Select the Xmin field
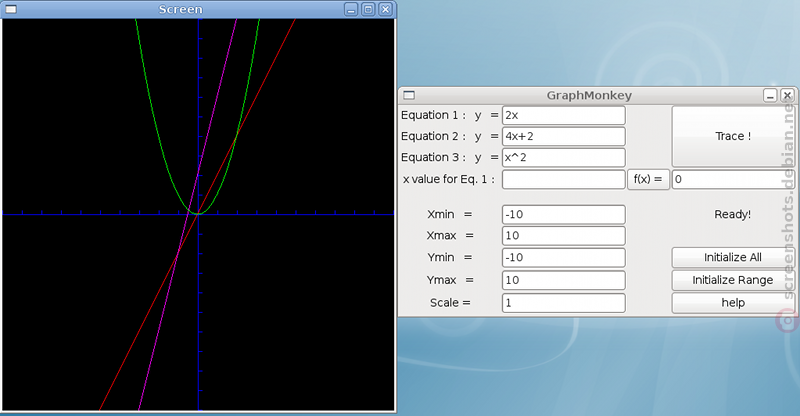The height and width of the screenshot is (416, 800). (x=563, y=214)
